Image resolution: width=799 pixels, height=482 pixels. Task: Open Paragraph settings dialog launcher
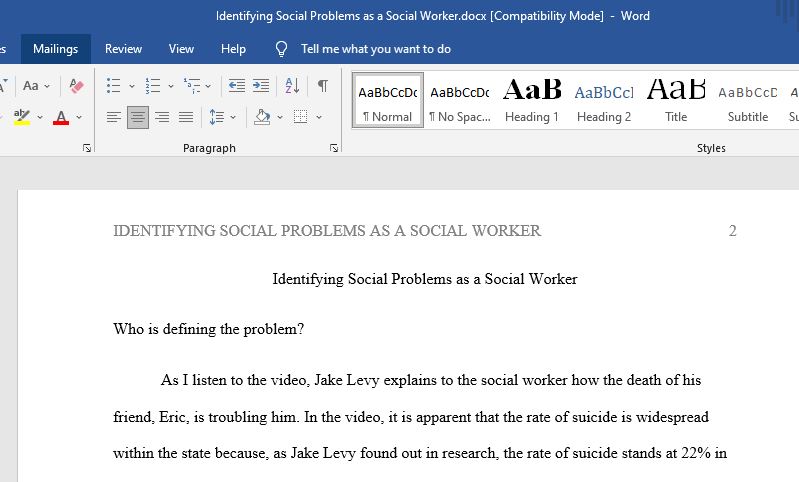[334, 148]
